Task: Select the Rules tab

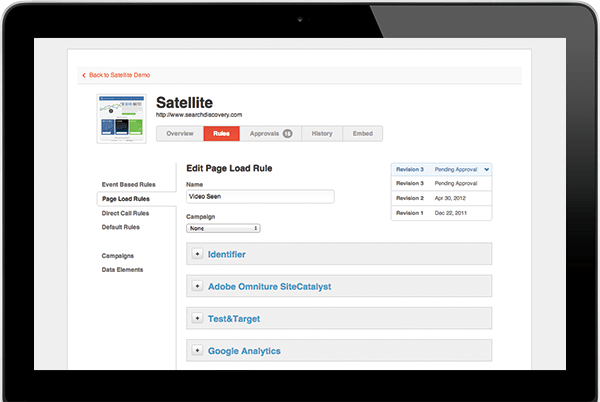Action: (221, 133)
